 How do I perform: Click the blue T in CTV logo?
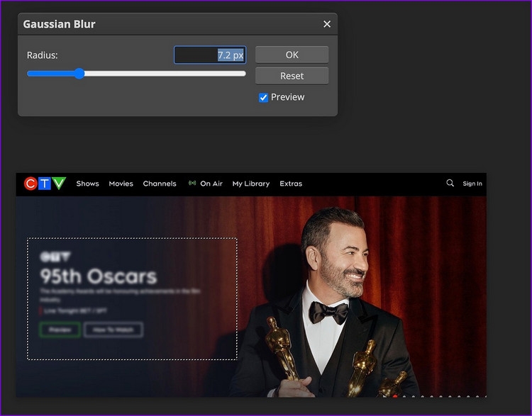45,184
